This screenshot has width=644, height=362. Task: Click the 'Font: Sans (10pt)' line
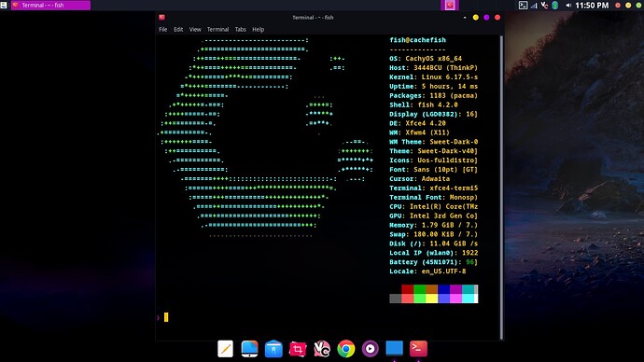(x=434, y=170)
